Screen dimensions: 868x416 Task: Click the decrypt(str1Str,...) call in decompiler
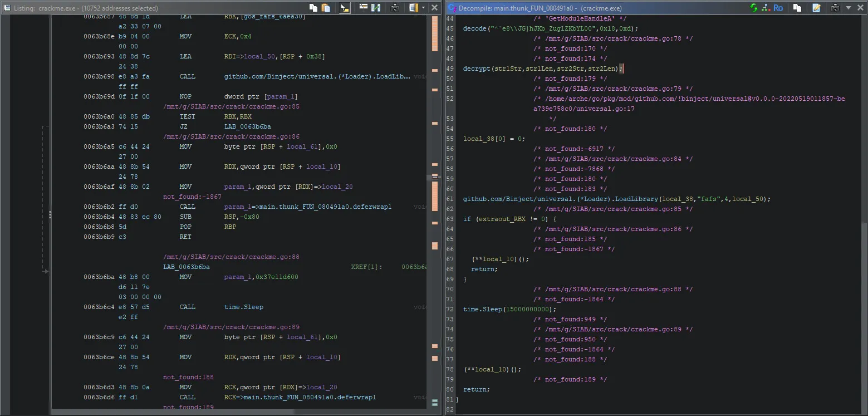(x=543, y=68)
